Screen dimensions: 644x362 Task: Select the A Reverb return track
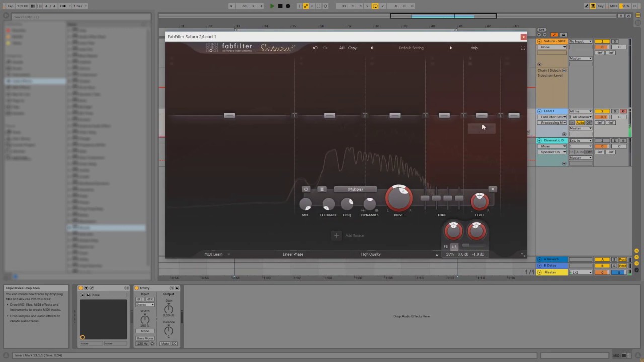click(x=552, y=259)
